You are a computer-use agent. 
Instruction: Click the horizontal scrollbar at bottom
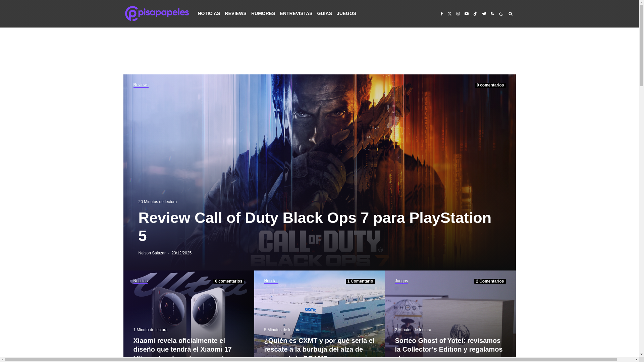310,359
